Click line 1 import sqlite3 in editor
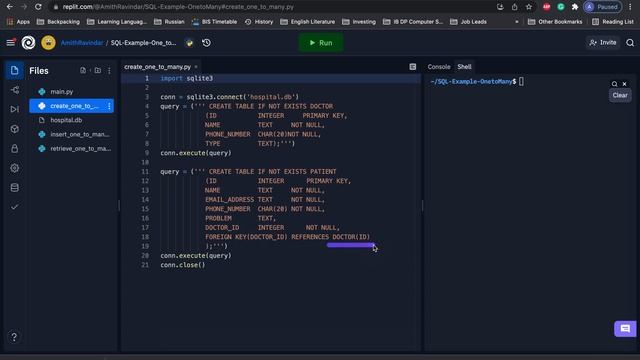 (187, 78)
